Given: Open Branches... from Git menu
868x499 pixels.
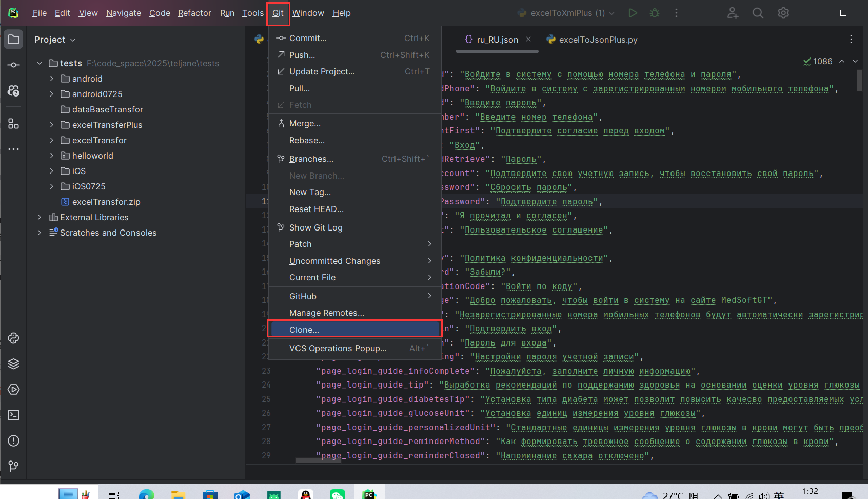Looking at the screenshot, I should 355,159.
